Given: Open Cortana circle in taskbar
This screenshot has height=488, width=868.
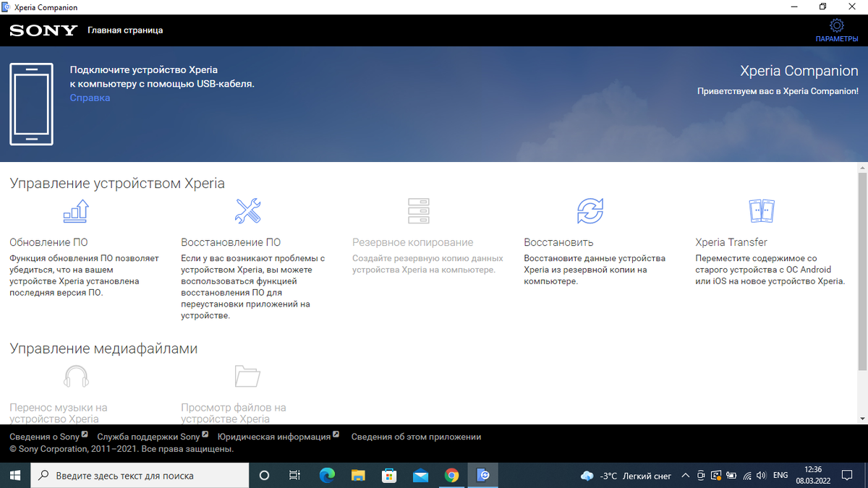Looking at the screenshot, I should coord(264,476).
